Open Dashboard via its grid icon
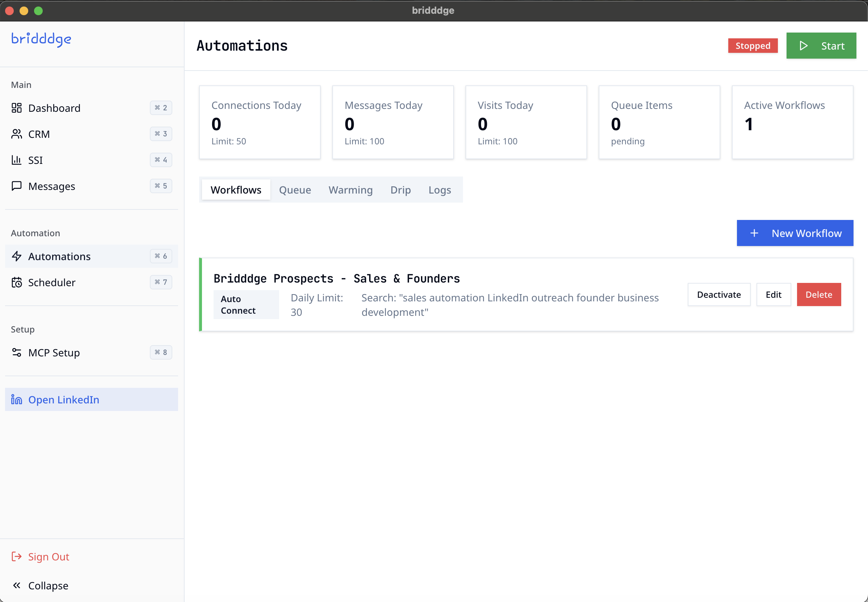The width and height of the screenshot is (868, 602). [x=17, y=108]
